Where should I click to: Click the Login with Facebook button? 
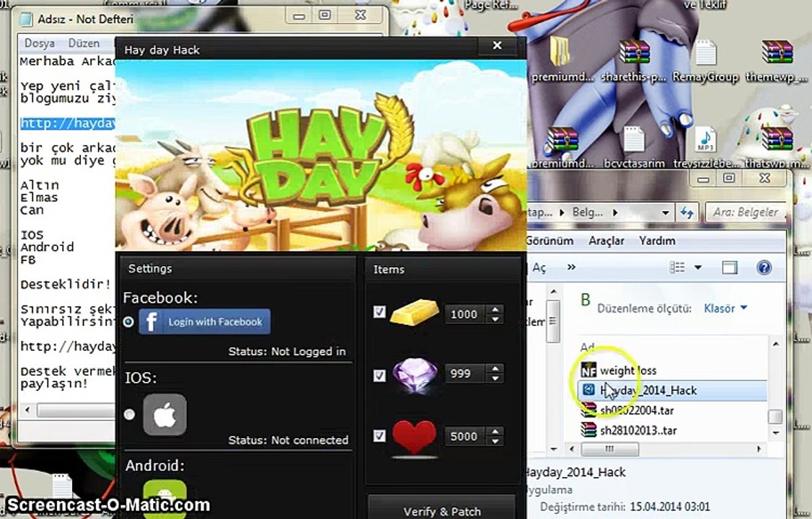point(205,321)
